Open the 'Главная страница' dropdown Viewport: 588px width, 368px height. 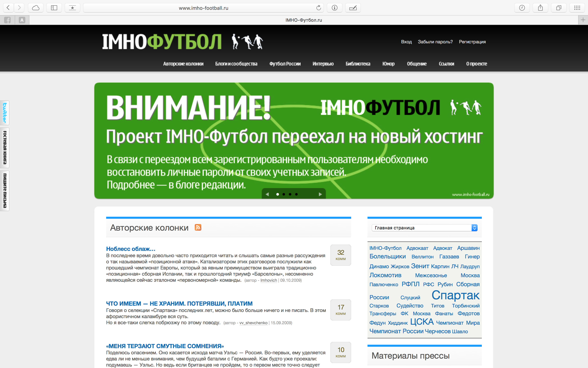pyautogui.click(x=424, y=228)
